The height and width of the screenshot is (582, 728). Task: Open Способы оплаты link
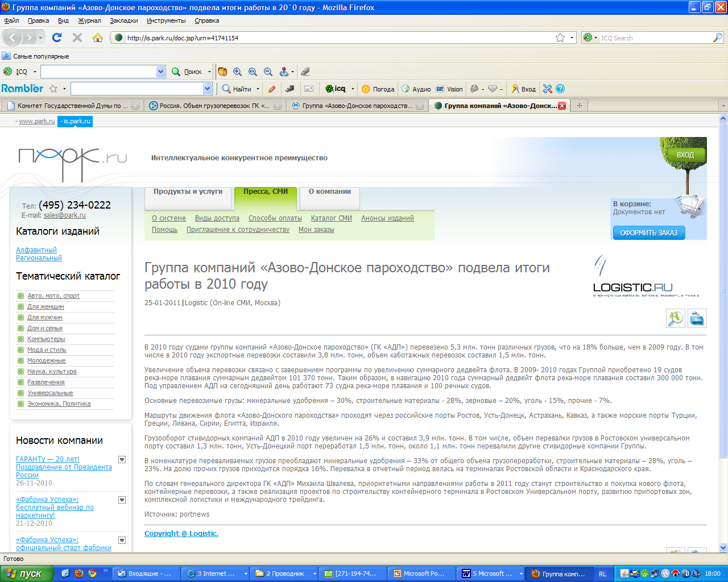[x=275, y=218]
